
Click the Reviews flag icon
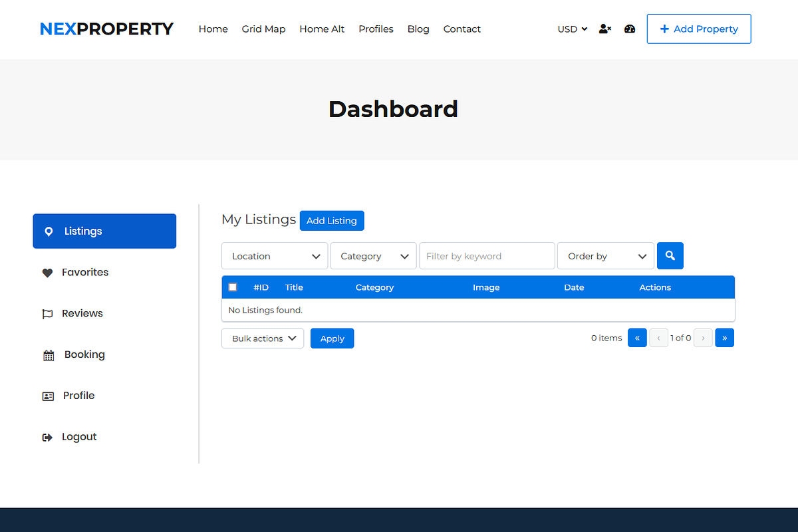47,314
